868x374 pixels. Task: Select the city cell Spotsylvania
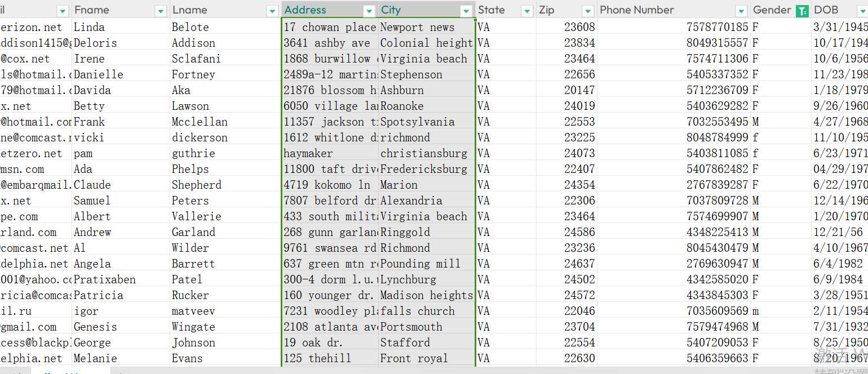[x=427, y=122]
